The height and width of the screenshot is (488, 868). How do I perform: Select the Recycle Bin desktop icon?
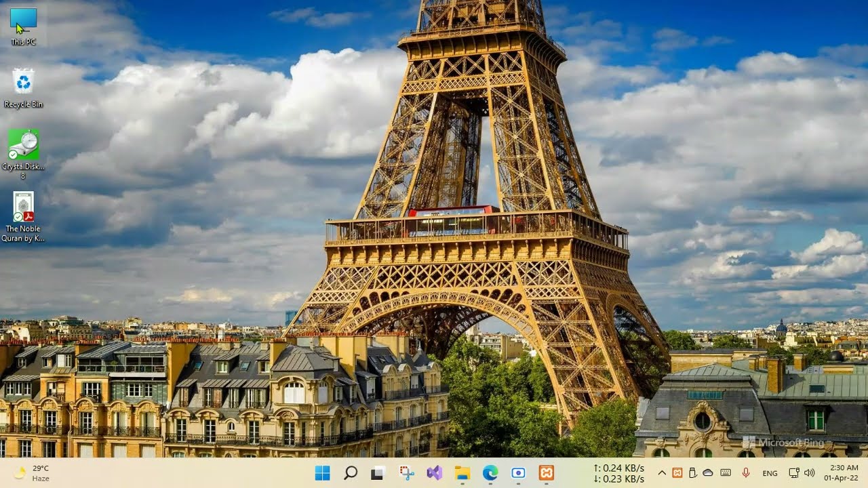pos(24,88)
